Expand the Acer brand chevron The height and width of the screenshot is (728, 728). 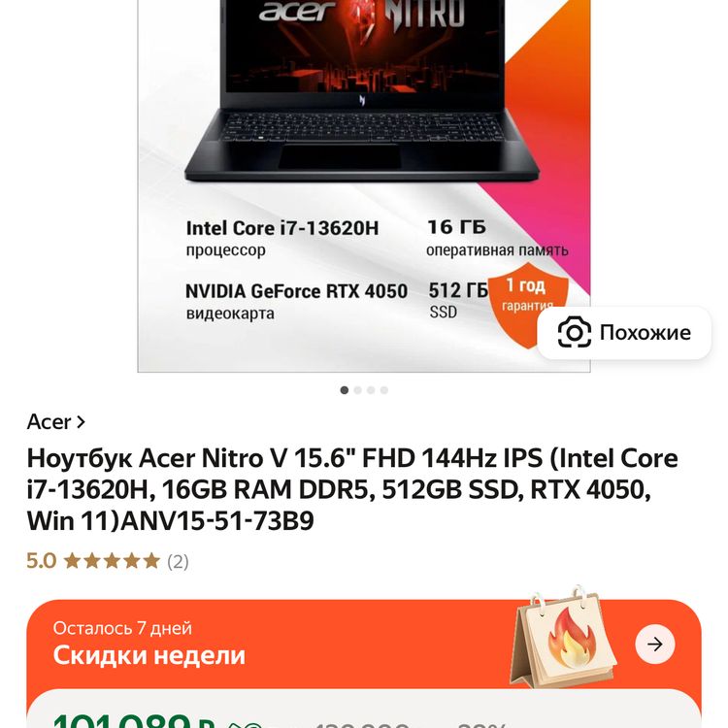point(81,421)
